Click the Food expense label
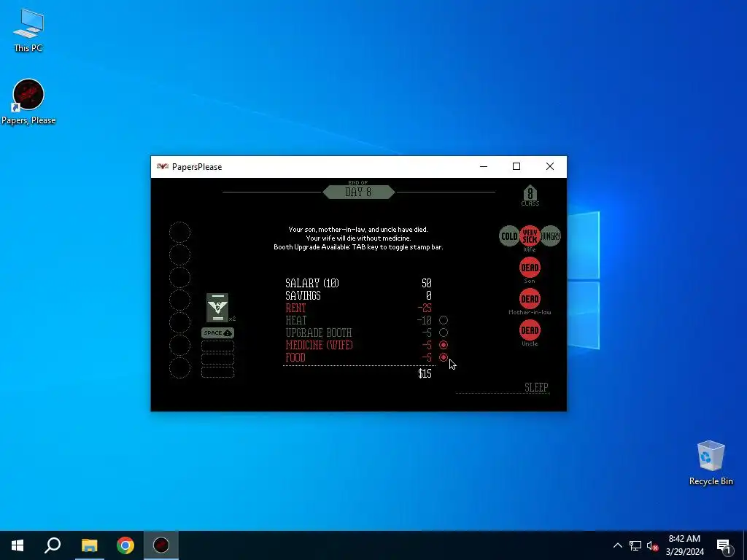This screenshot has width=747, height=560. (295, 357)
